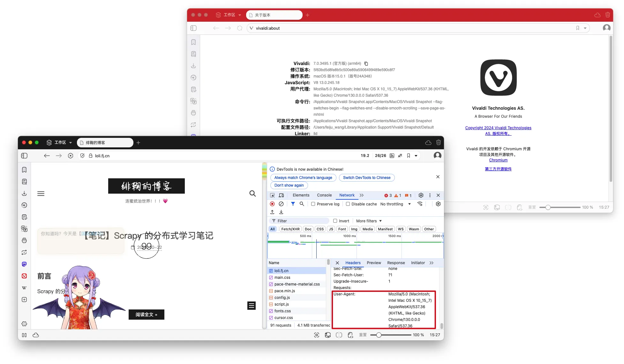Switch to the Elements tab in DevTools
This screenshot has height=364, width=624.
coord(301,195)
